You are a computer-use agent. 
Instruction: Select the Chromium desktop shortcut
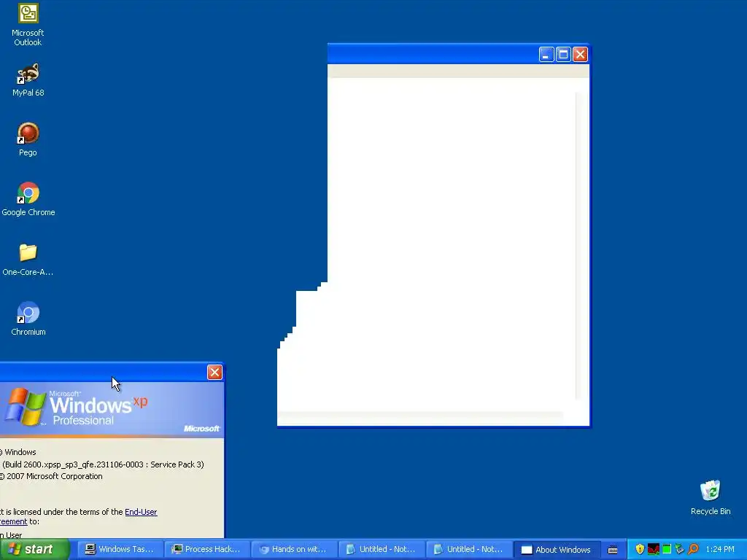pyautogui.click(x=28, y=319)
